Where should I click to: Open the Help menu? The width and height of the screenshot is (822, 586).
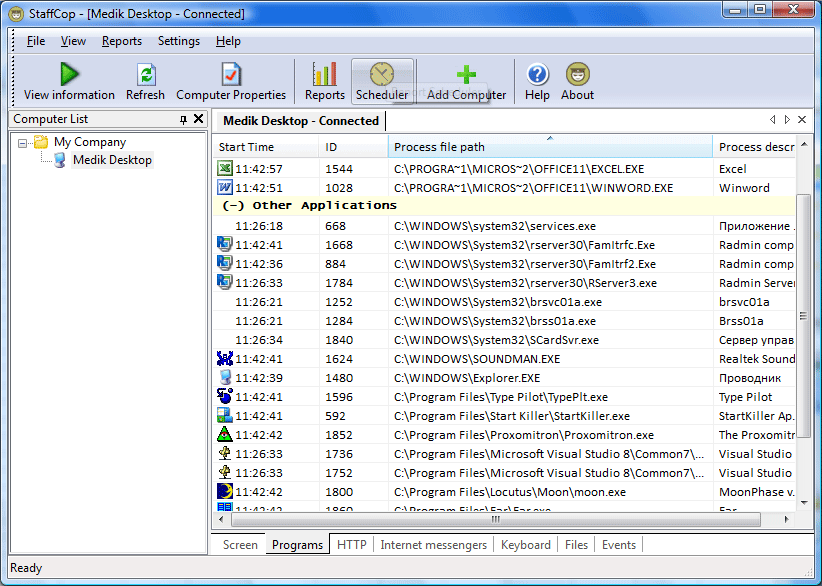228,41
